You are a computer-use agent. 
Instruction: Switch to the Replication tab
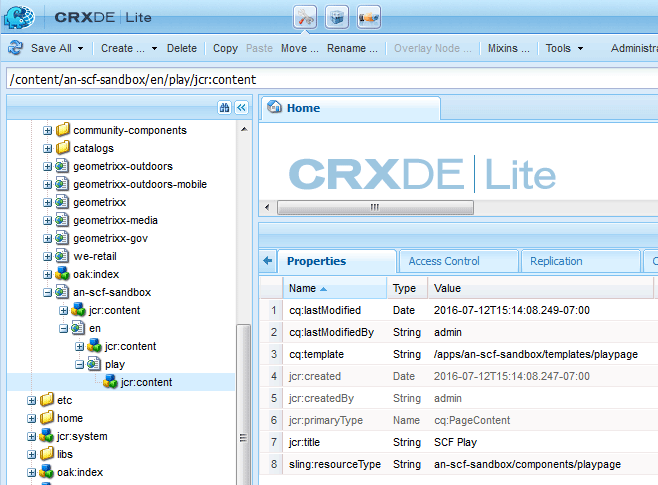tap(580, 261)
